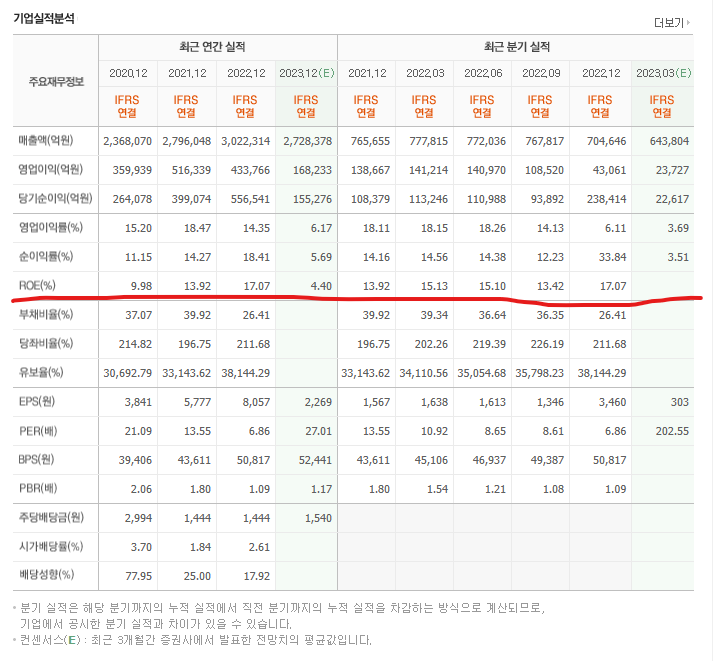Click the 2.06 PBR value

141,490
